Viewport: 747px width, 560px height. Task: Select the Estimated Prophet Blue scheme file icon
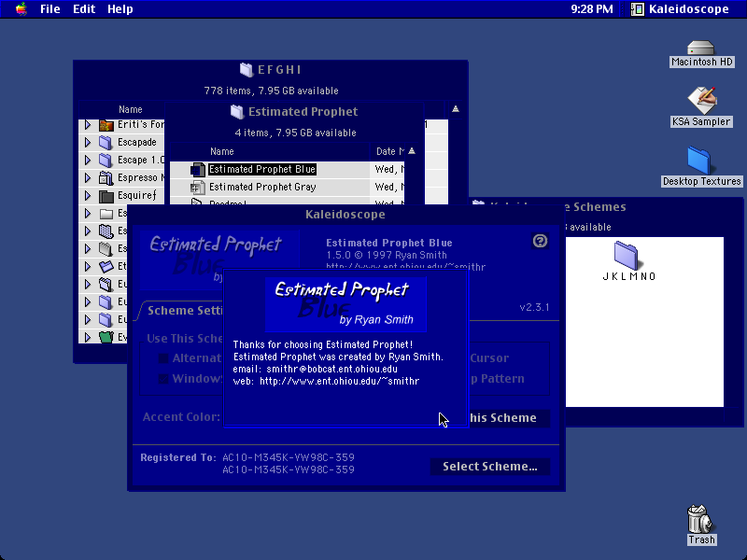click(x=197, y=170)
